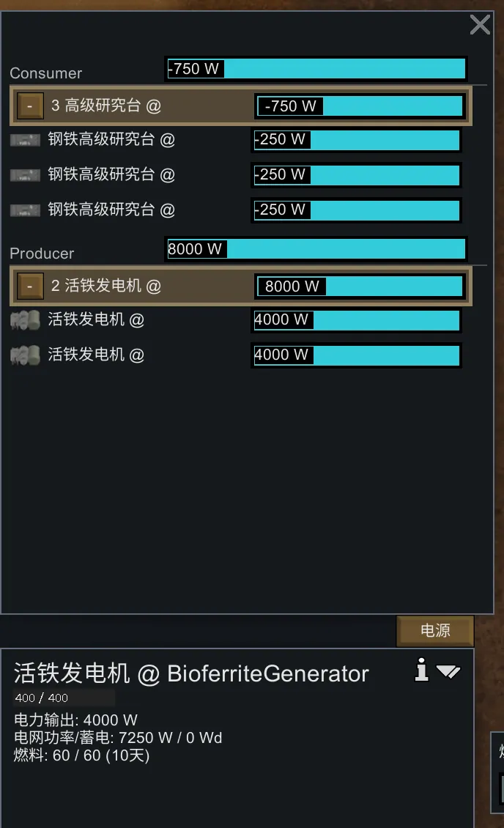Click the Consumer total -750 W bar
The width and height of the screenshot is (504, 828).
point(316,69)
